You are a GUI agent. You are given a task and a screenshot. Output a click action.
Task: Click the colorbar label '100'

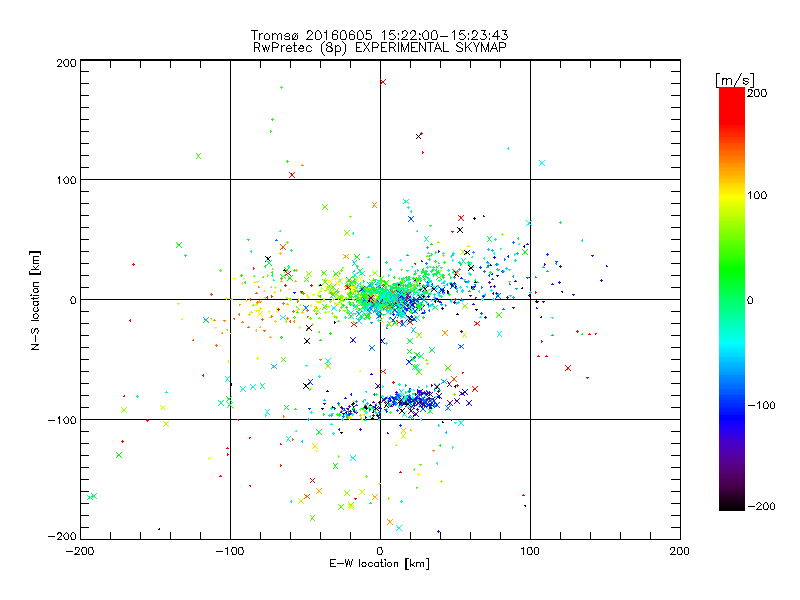757,195
